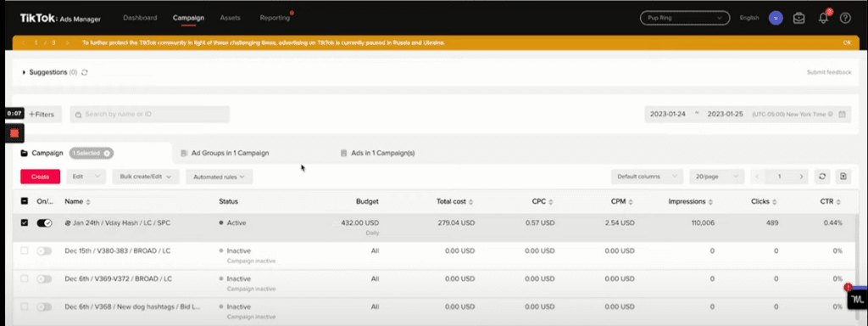Go to previous banner notice arrow
Viewport: 868px width, 326px height.
coord(23,42)
